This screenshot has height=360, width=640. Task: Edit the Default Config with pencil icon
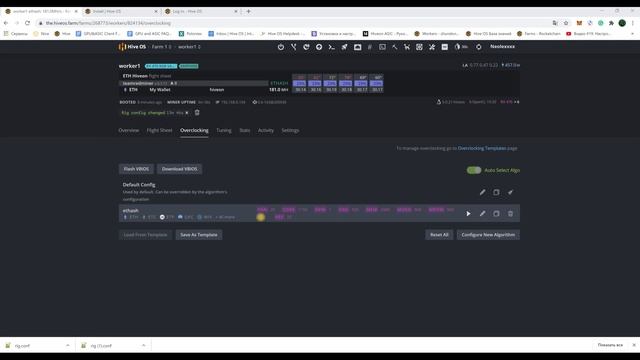coord(482,192)
